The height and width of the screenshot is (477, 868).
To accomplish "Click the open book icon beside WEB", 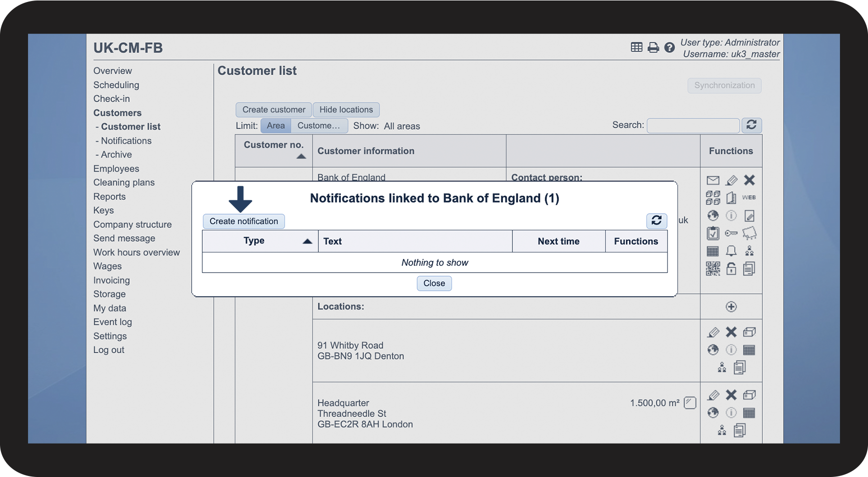I will tap(731, 197).
